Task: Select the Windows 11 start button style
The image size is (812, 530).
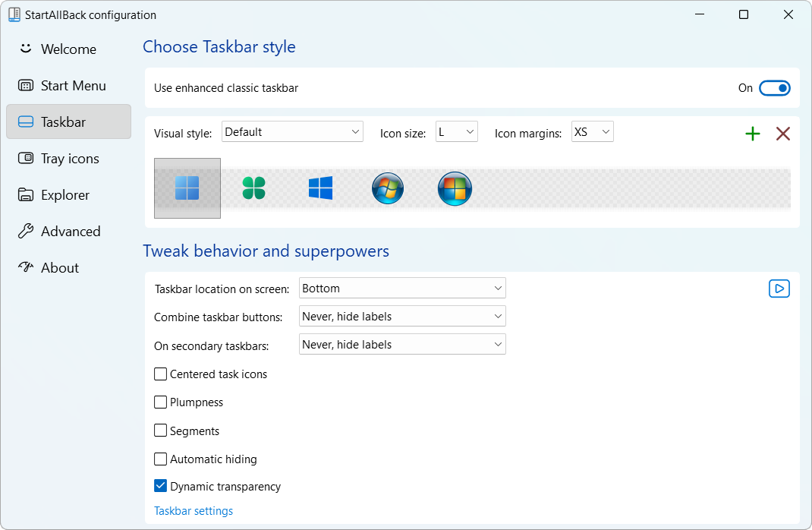Action: (187, 188)
